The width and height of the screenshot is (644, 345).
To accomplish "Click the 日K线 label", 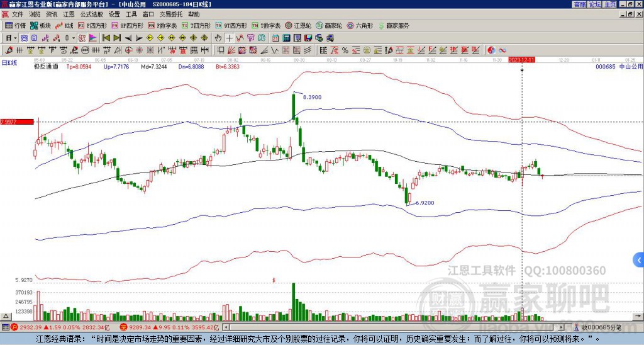I will click(9, 62).
